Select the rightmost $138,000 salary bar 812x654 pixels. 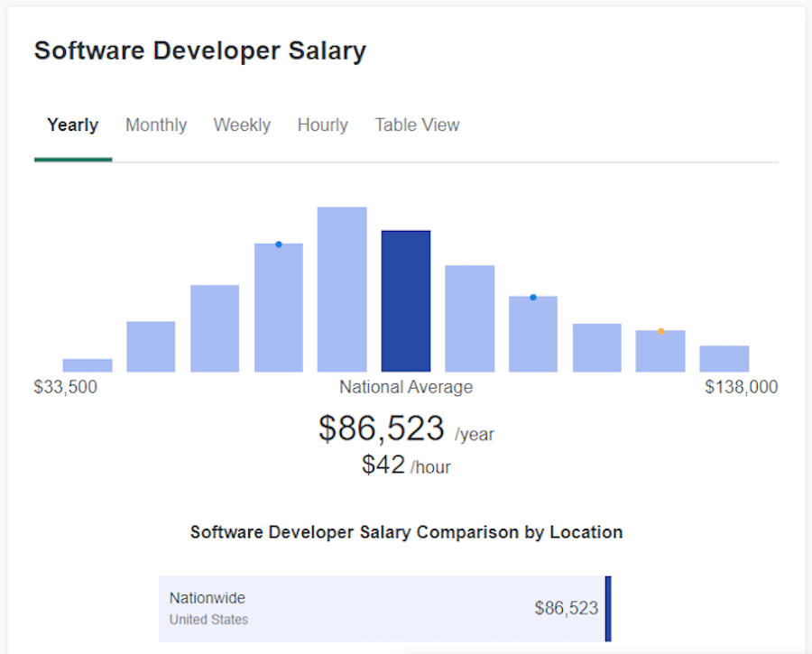[x=724, y=357]
